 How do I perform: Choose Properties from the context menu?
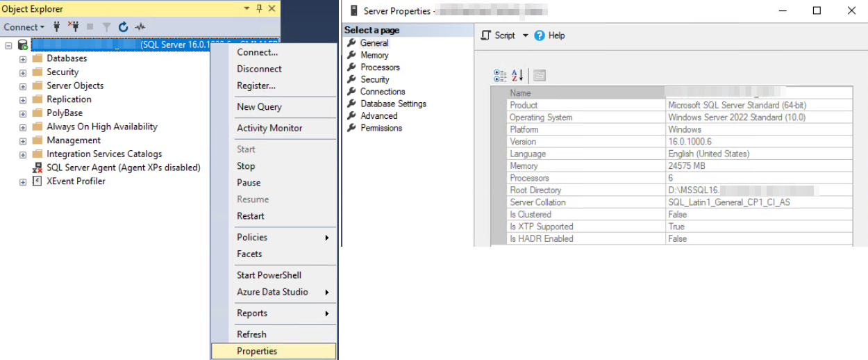(x=257, y=351)
